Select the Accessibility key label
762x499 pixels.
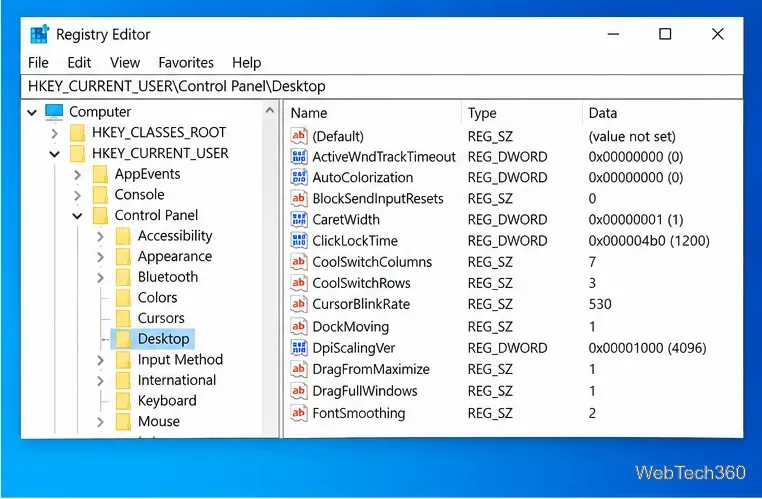click(x=175, y=236)
